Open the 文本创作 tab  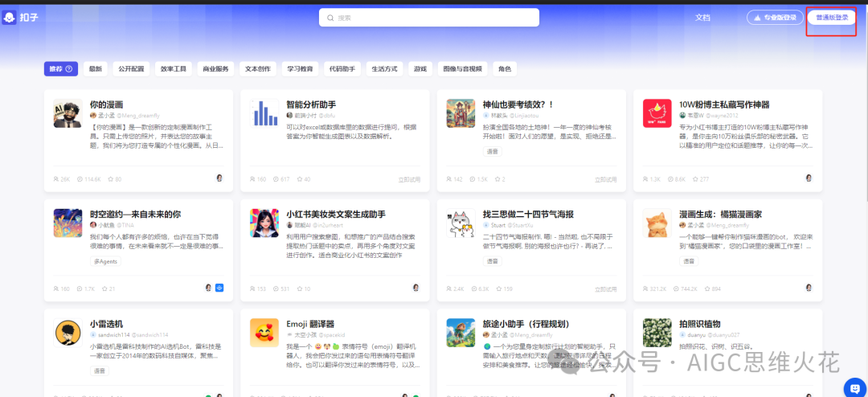[258, 69]
